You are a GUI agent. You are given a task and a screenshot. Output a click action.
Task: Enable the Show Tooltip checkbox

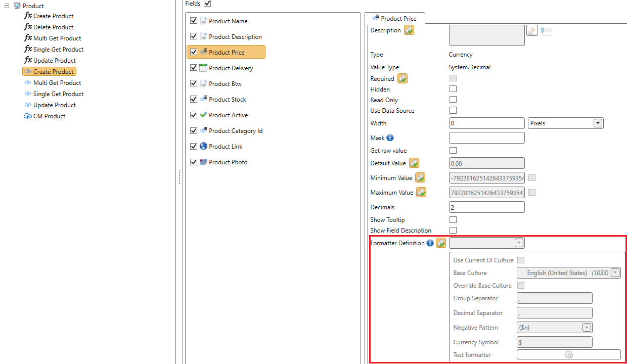[x=453, y=219]
